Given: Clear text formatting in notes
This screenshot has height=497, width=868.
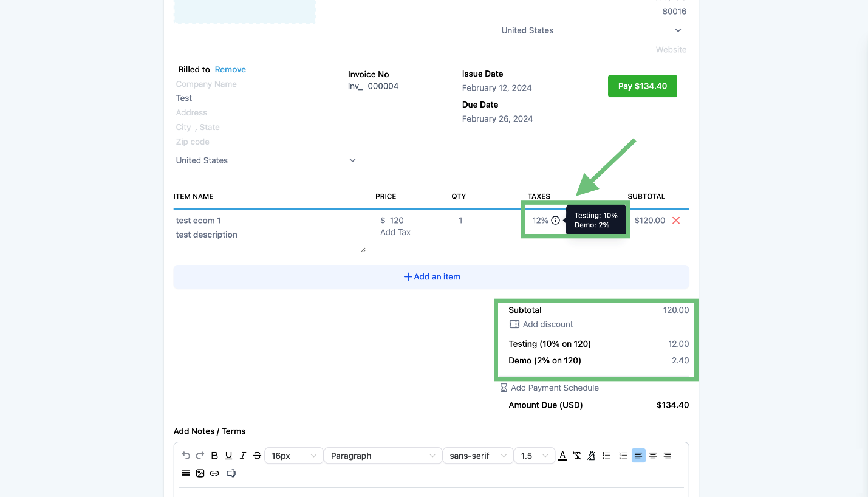Looking at the screenshot, I should click(577, 456).
